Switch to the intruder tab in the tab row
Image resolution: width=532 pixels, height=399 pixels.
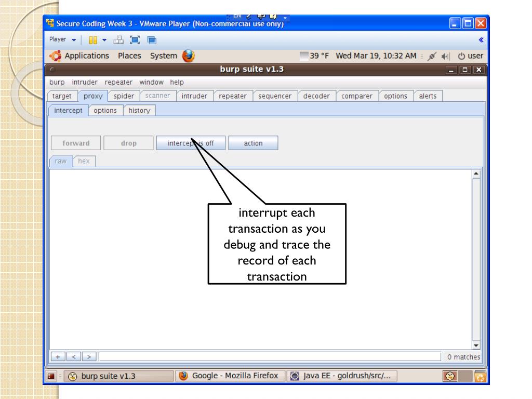coord(194,96)
